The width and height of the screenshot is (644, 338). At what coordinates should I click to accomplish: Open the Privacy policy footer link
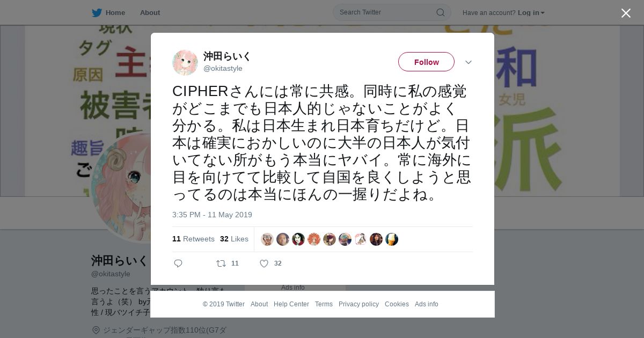click(358, 304)
